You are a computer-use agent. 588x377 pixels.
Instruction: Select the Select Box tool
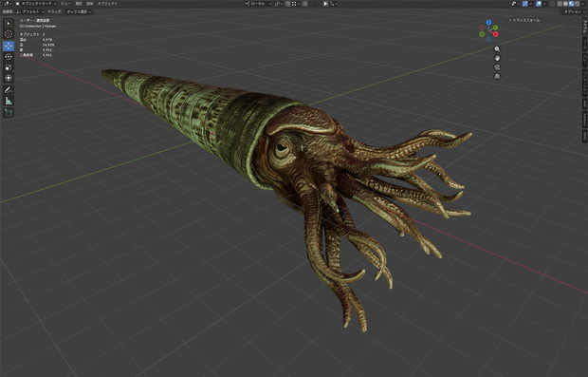pos(9,24)
